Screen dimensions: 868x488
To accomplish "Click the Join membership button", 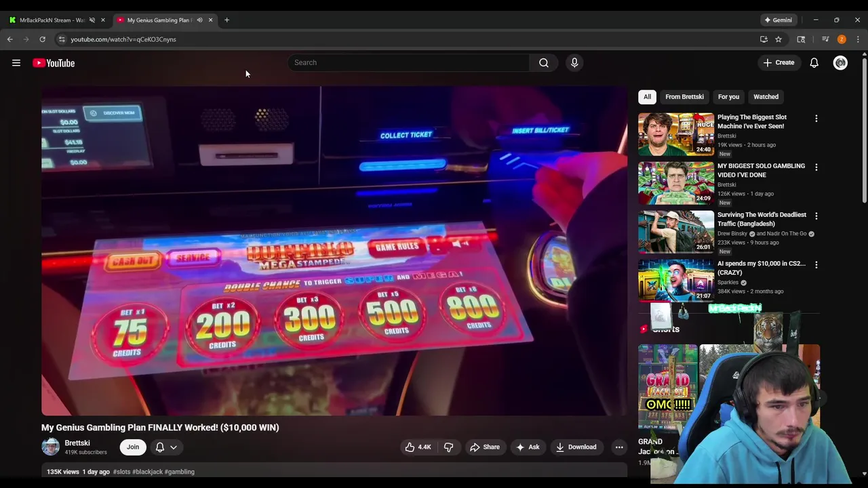I will coord(133,447).
